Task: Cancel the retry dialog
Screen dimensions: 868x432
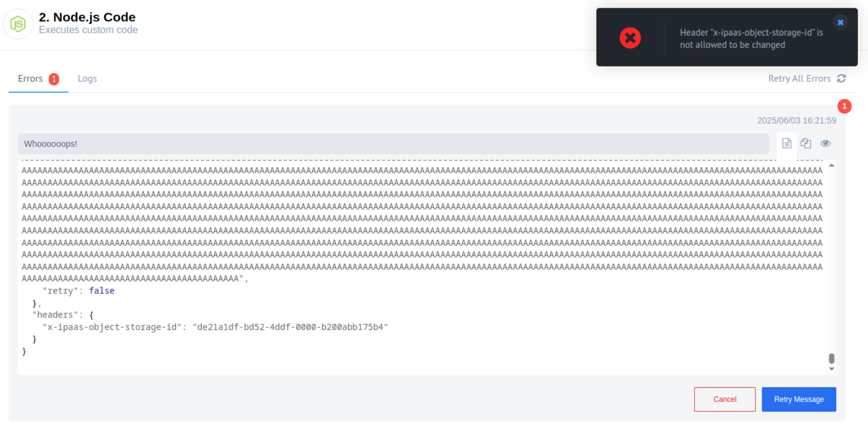Action: coord(725,400)
